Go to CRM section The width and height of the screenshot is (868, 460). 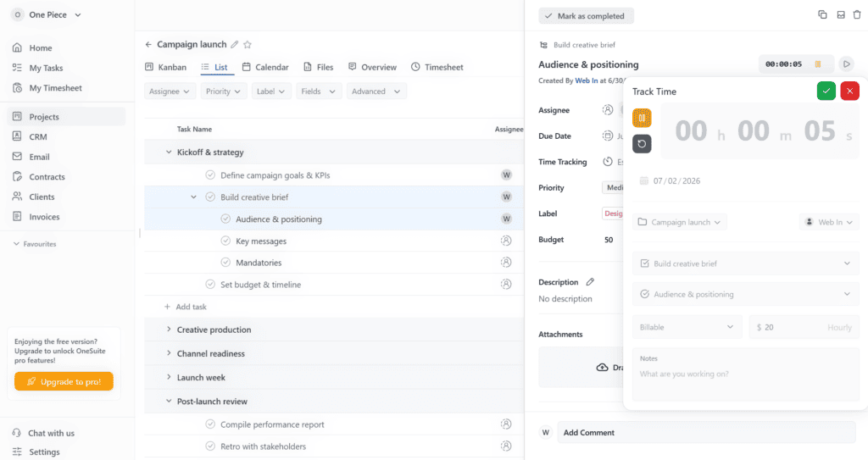tap(30, 136)
